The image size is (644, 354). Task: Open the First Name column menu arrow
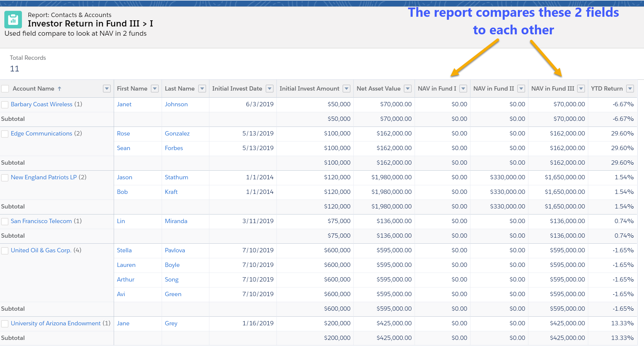coord(155,89)
